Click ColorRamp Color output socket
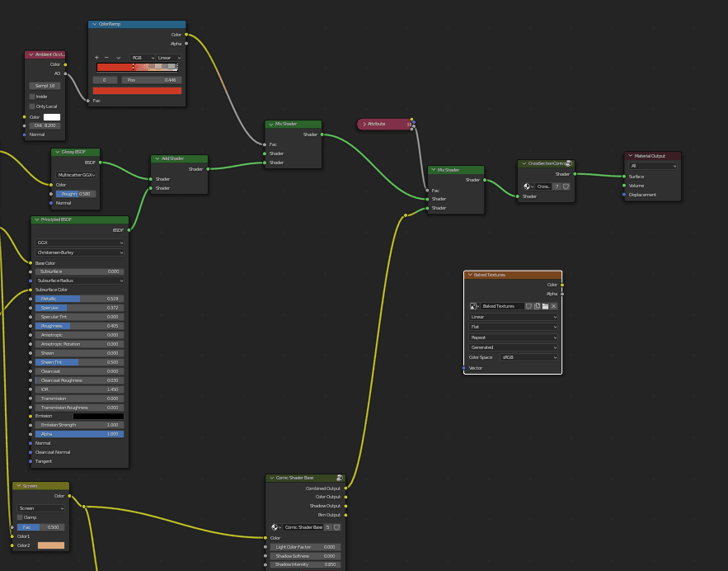Image resolution: width=728 pixels, height=571 pixels. (x=186, y=35)
